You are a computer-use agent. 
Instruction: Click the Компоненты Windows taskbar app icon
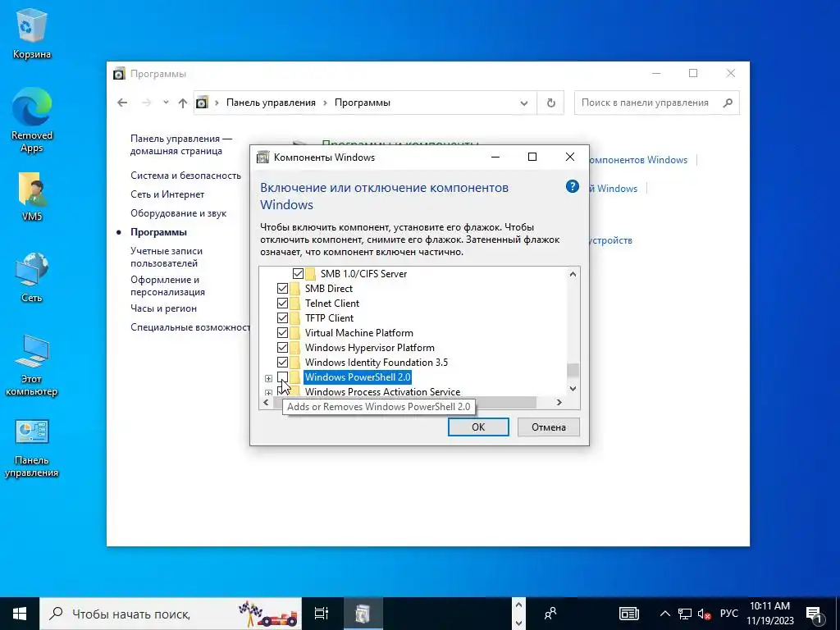tap(363, 614)
